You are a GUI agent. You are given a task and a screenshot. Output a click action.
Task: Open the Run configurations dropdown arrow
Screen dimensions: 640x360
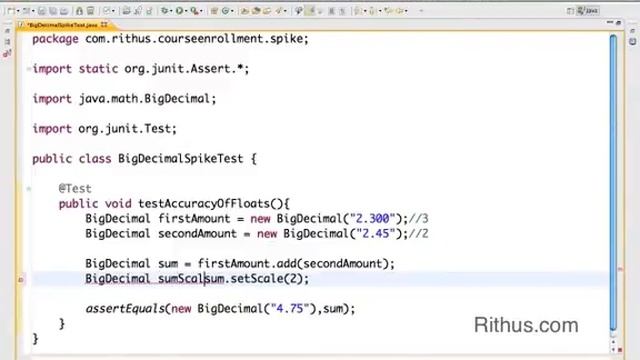click(x=186, y=11)
